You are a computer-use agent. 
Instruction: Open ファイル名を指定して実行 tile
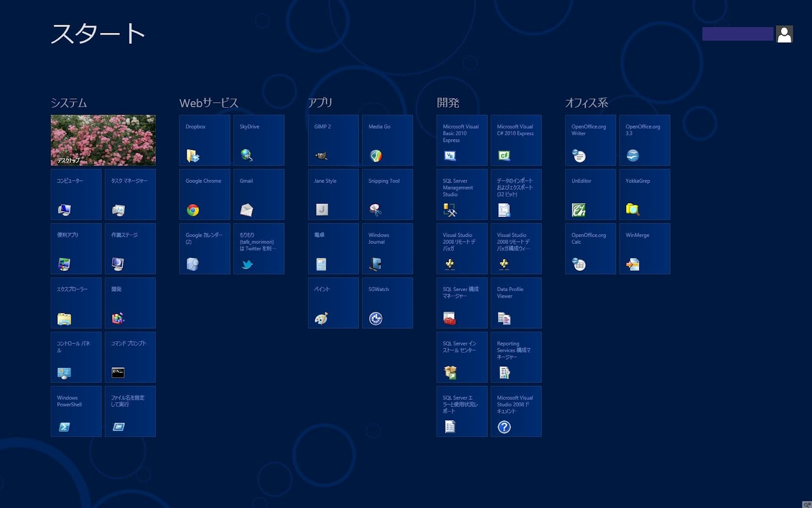pos(130,411)
